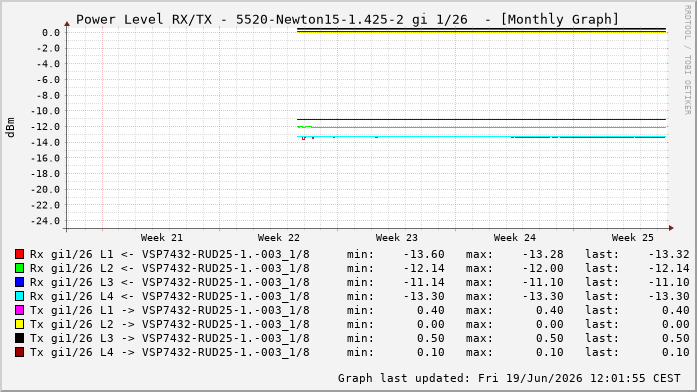Click the blue Rx L3 legend swatch
The image size is (697, 392).
click(19, 282)
